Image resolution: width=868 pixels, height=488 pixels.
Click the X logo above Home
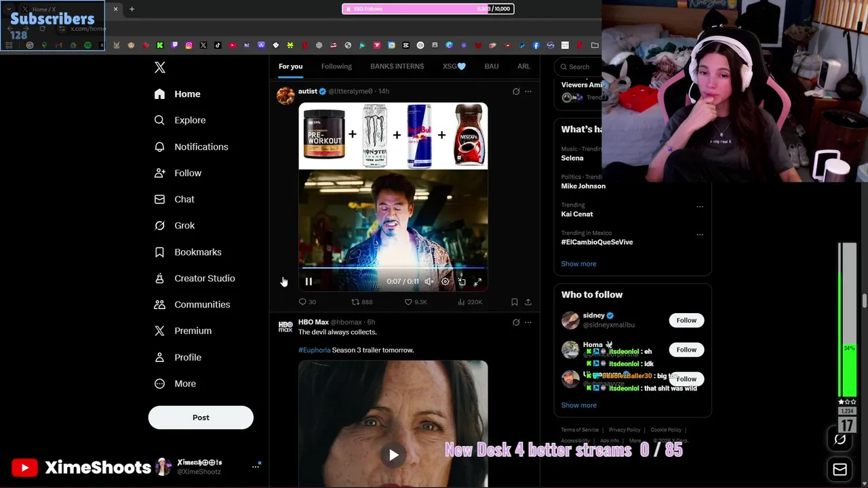160,67
